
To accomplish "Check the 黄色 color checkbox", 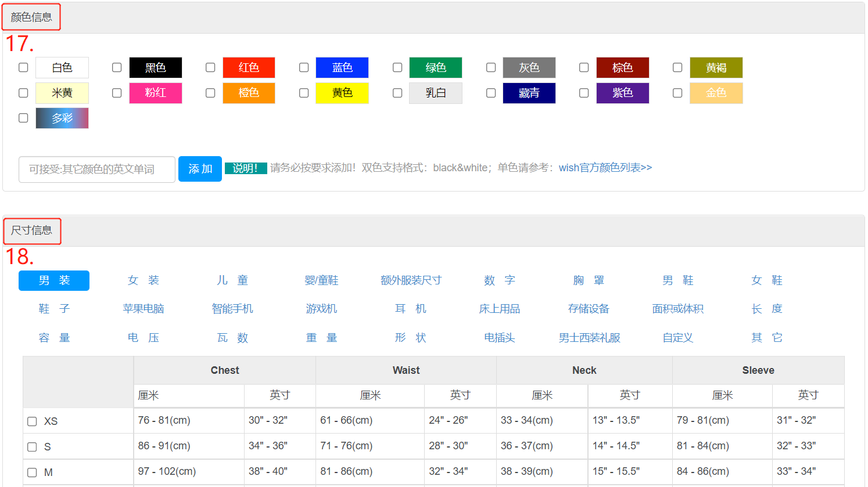I will pyautogui.click(x=304, y=93).
